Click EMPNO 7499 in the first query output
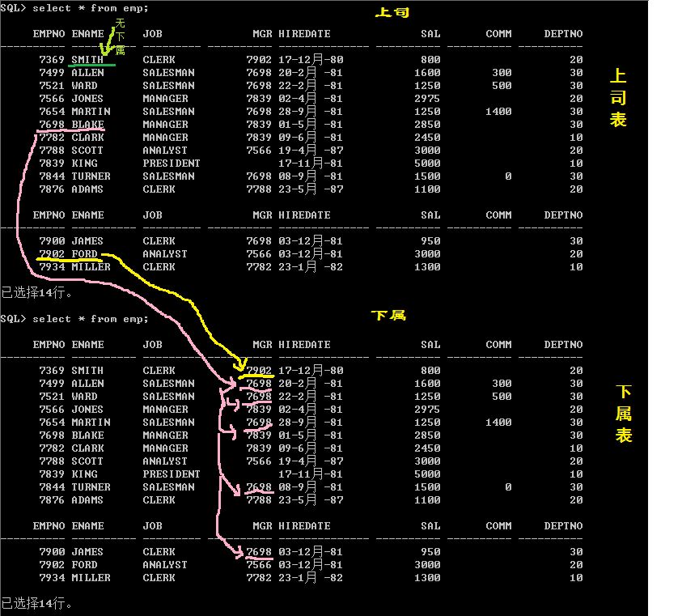 pos(52,72)
